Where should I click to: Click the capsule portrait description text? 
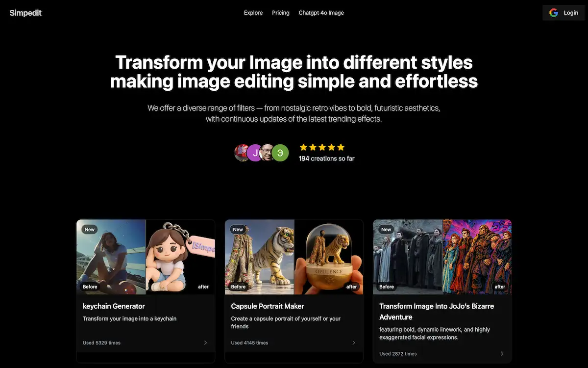coord(286,322)
